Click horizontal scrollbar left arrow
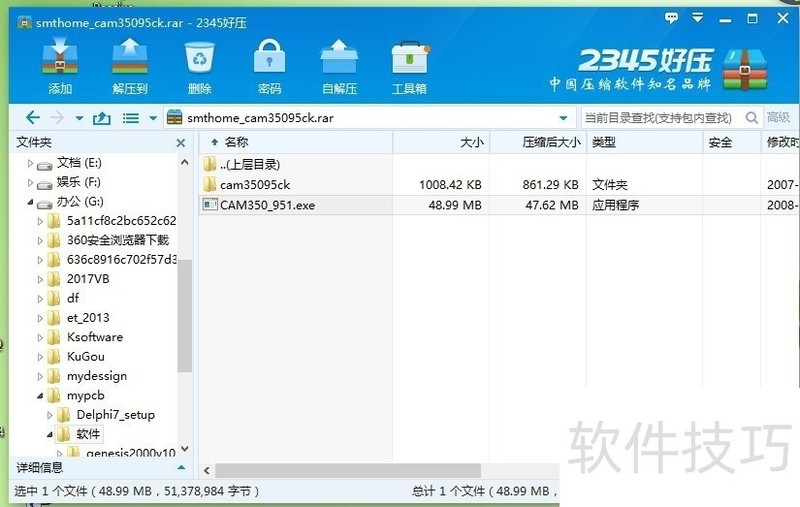800x507 pixels. [x=207, y=470]
